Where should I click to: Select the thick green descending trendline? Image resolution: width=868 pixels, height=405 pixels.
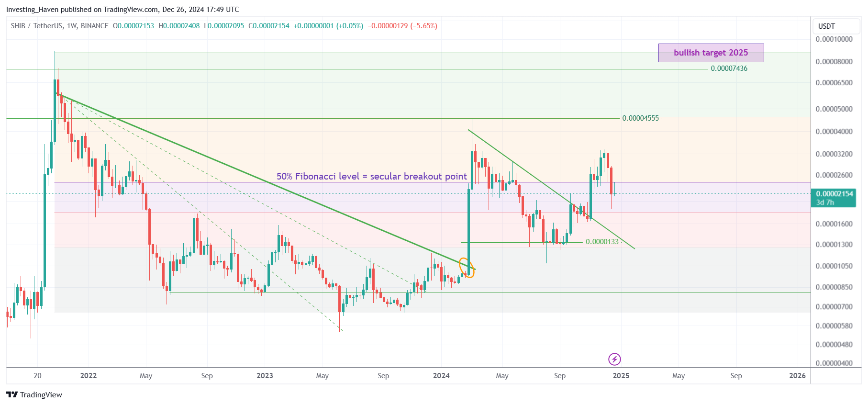tap(266, 181)
